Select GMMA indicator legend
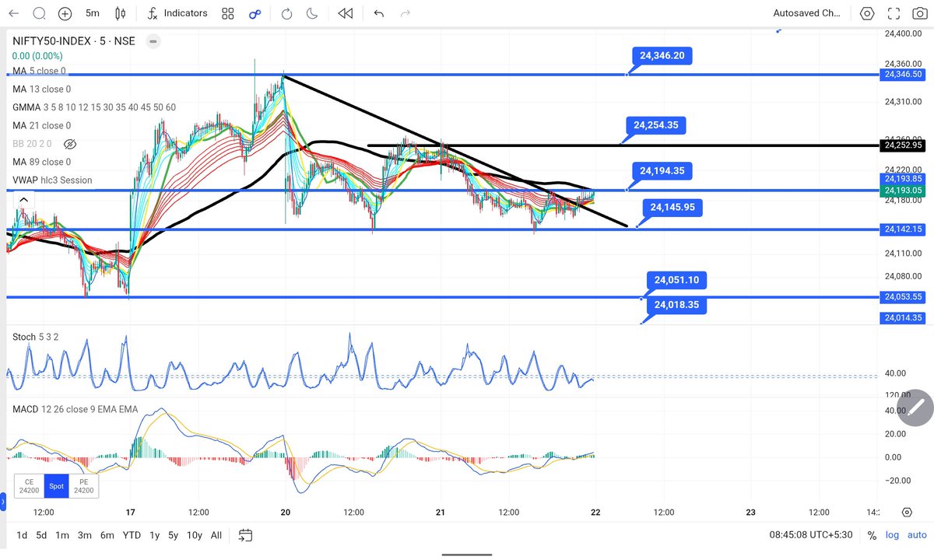This screenshot has width=934, height=560. pyautogui.click(x=93, y=107)
